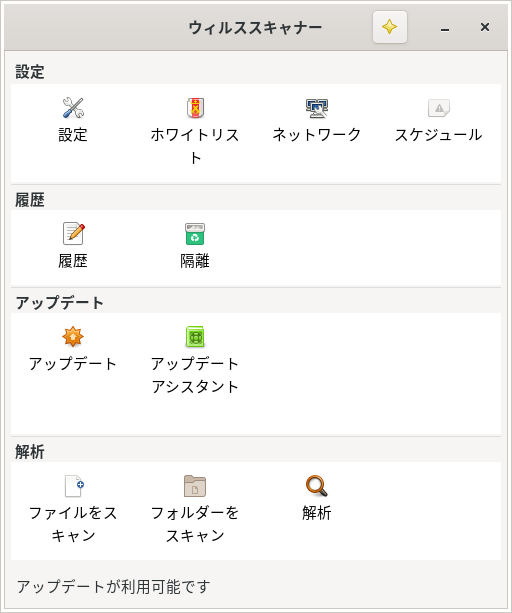Open the 隔離 green recycle box icon

(195, 234)
